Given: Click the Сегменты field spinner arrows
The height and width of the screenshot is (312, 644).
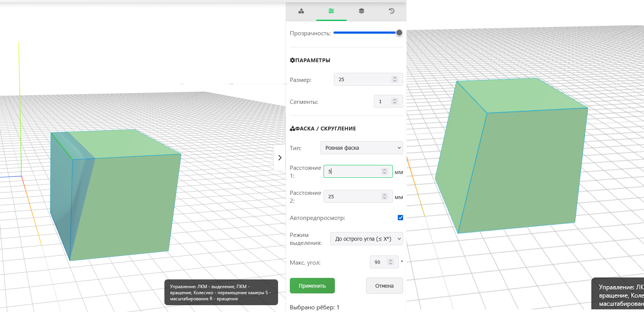Looking at the screenshot, I should pyautogui.click(x=395, y=101).
